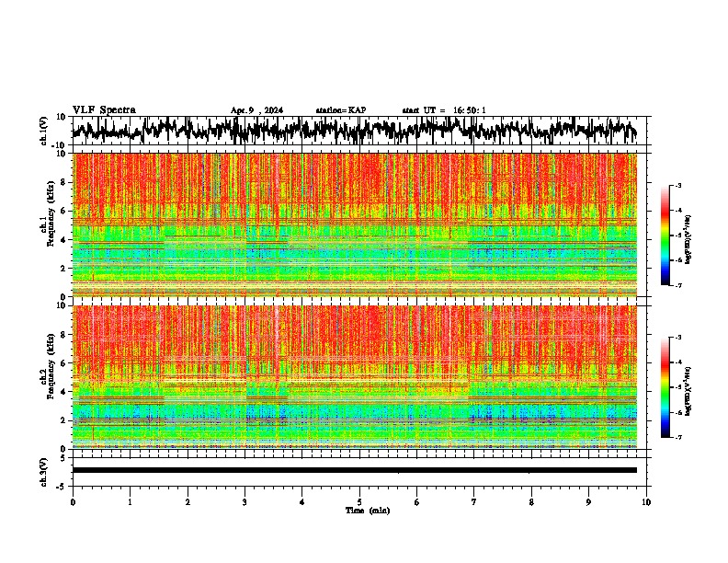Viewport: 728px width, 563px height.
Task: Click the 'VLF Spectra' plot title
Action: pyautogui.click(x=104, y=110)
